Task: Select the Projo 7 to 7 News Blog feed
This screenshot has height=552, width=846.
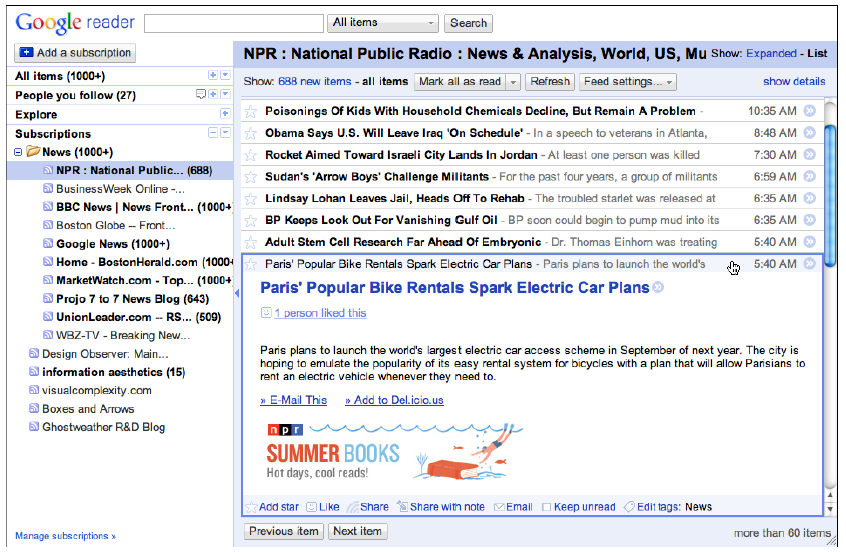Action: (x=126, y=299)
